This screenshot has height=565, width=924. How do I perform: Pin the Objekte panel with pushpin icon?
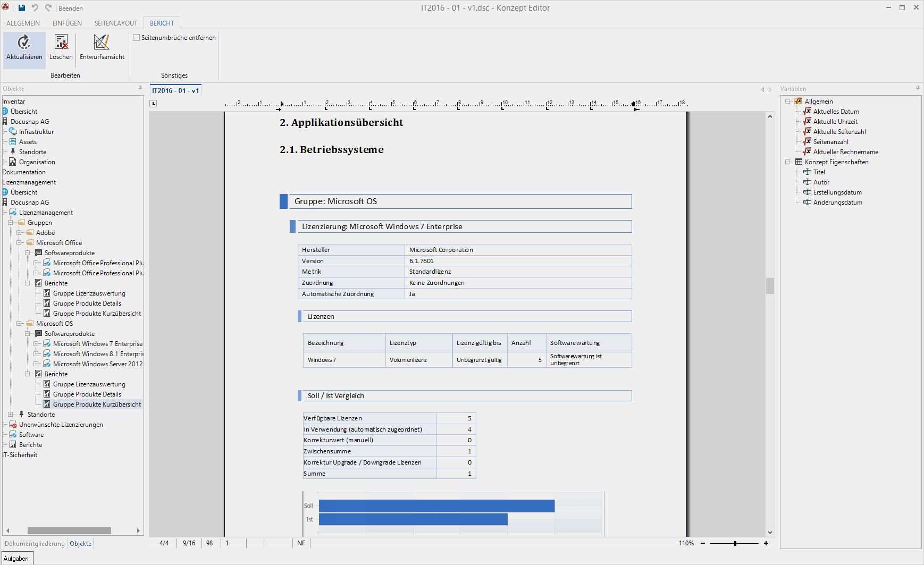[x=140, y=88]
